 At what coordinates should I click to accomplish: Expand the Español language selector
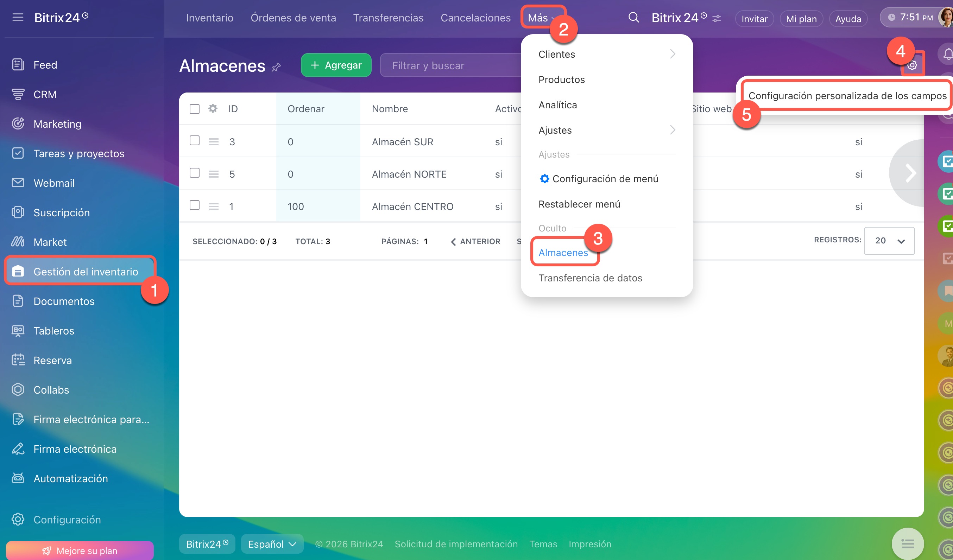[272, 544]
